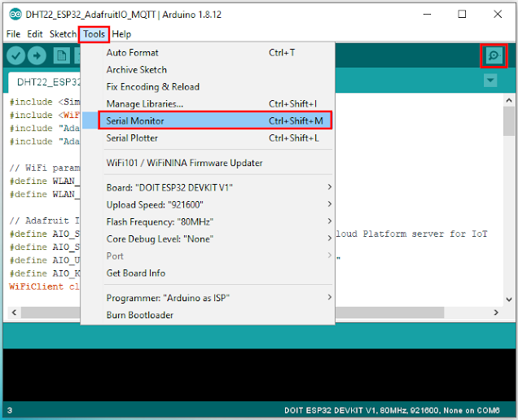The width and height of the screenshot is (518, 420).
Task: Click the horizontal scroll left arrow
Action: [x=14, y=313]
